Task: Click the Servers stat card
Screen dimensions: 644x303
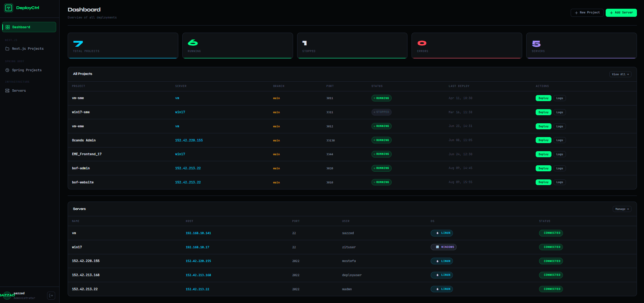Action: coord(581,46)
